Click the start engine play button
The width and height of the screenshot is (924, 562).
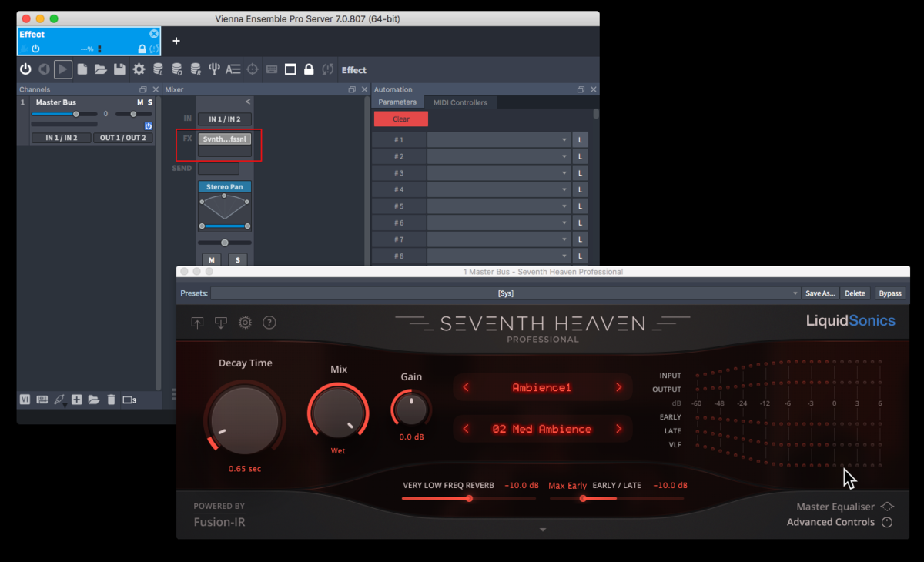(x=63, y=69)
